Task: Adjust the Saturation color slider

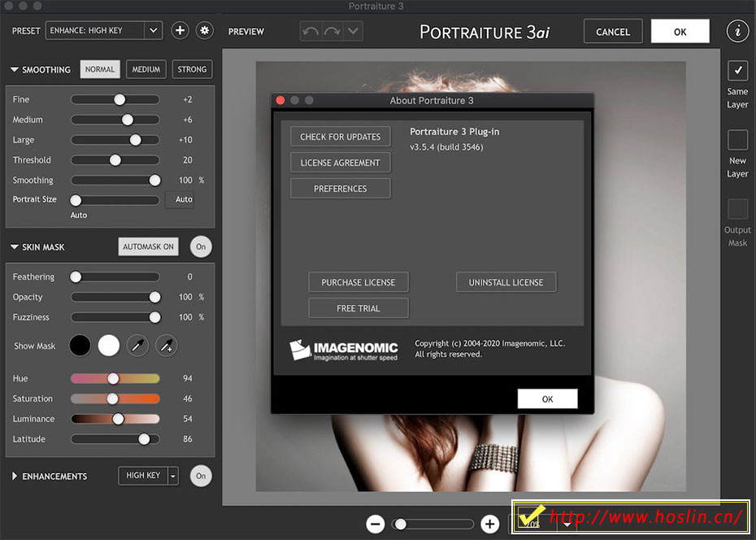Action: click(115, 398)
